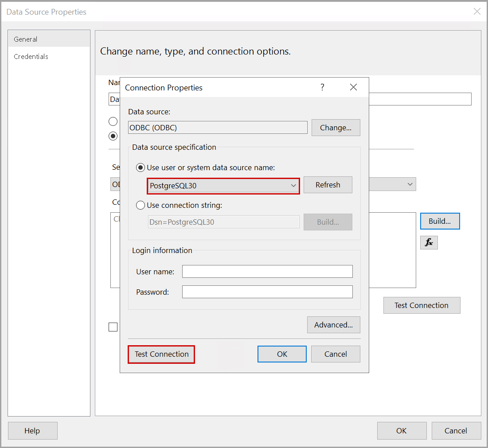Click the Change... data source button
The height and width of the screenshot is (448, 488).
[x=336, y=128]
